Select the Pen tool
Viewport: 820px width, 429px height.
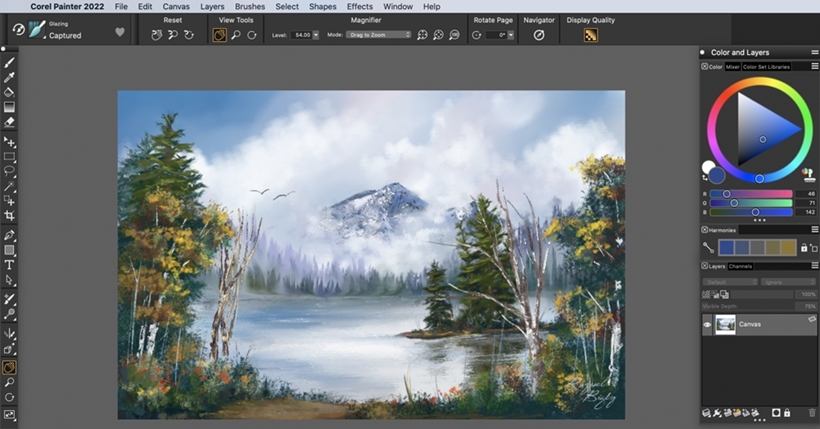[9, 235]
